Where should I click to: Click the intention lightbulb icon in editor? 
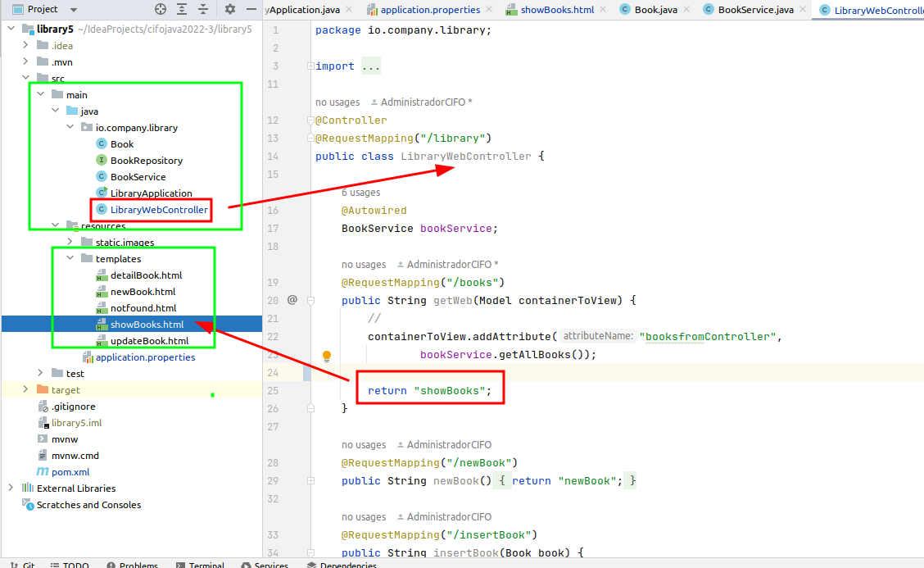tap(327, 356)
